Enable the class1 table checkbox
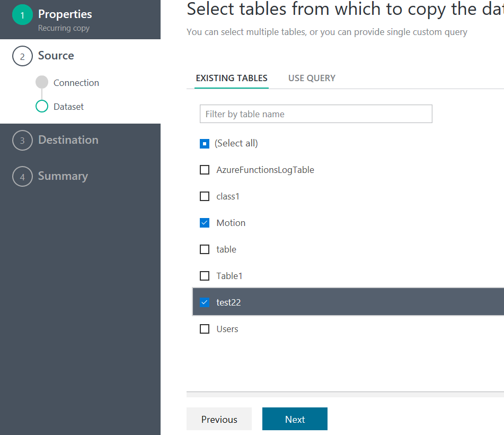The width and height of the screenshot is (504, 435). [x=205, y=197]
